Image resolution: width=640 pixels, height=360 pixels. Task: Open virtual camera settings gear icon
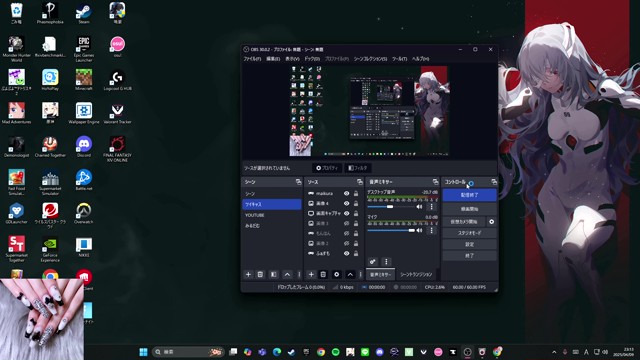tap(491, 222)
